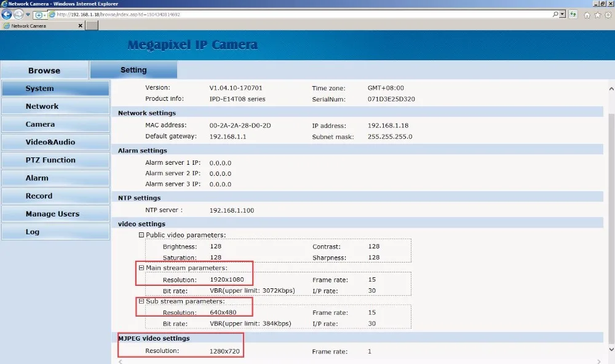The image size is (615, 364).
Task: Click the browser Forward arrow button
Action: click(x=18, y=15)
